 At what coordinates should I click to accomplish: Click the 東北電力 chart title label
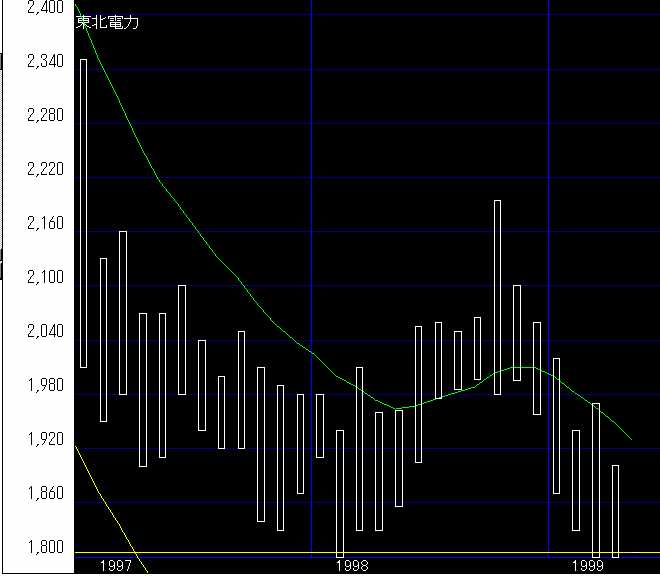pyautogui.click(x=108, y=23)
